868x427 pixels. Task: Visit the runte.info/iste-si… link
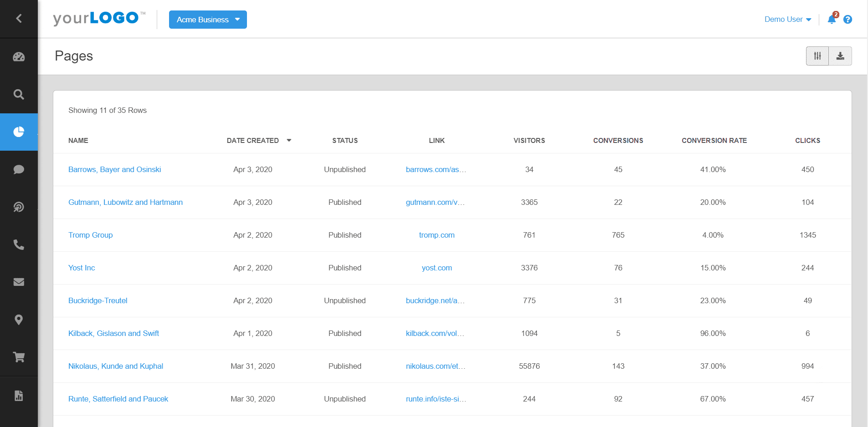coord(436,399)
